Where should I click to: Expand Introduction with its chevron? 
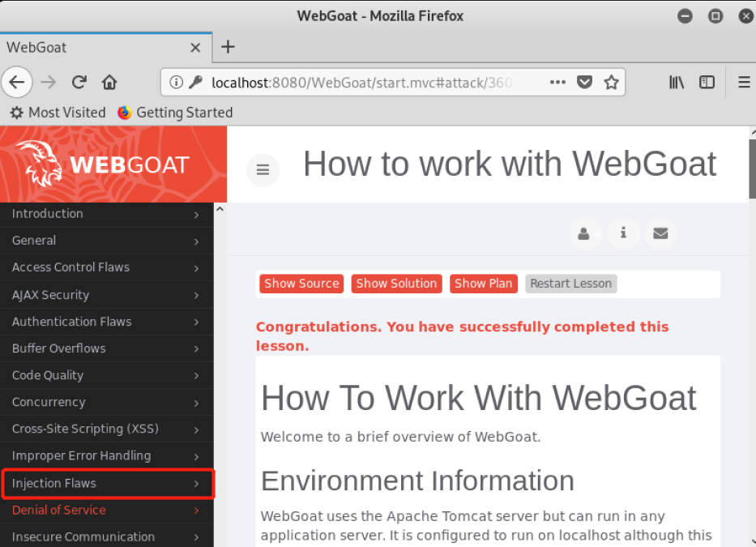(196, 215)
